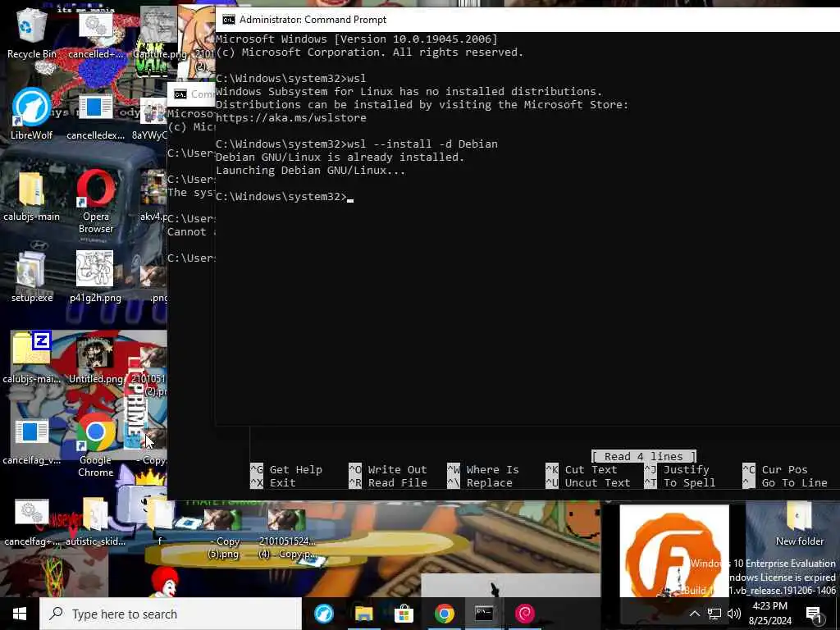Click nano's Go To Line shortcut label
The width and height of the screenshot is (840, 630).
pyautogui.click(x=794, y=482)
